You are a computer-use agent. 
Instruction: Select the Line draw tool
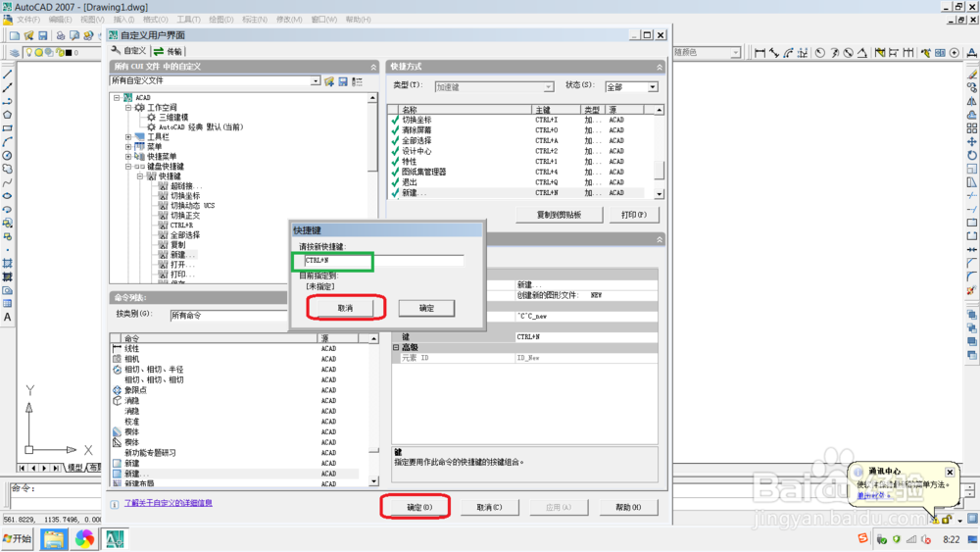pos(8,75)
